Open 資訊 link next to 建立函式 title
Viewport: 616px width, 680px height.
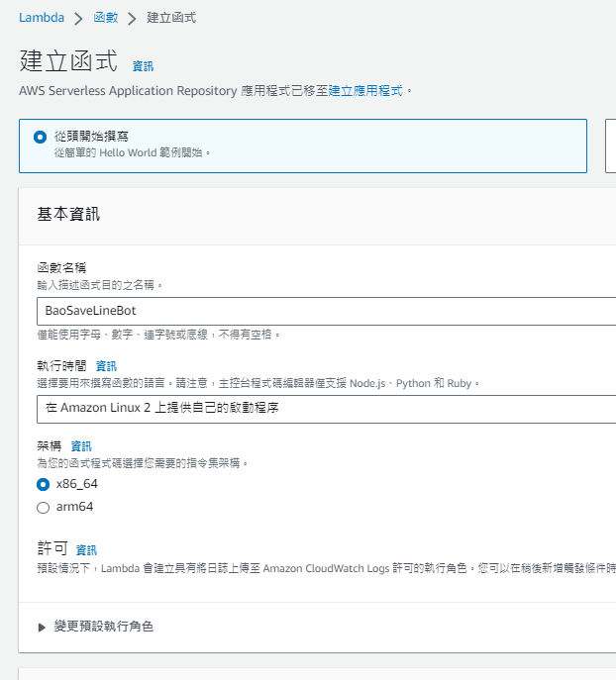143,66
